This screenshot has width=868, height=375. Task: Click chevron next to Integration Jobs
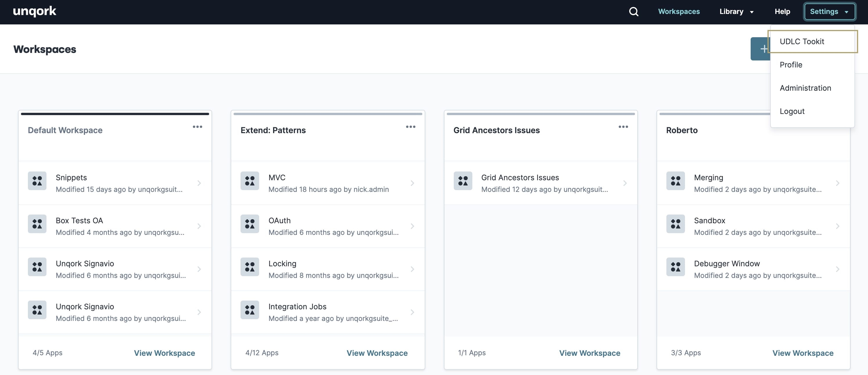(412, 312)
